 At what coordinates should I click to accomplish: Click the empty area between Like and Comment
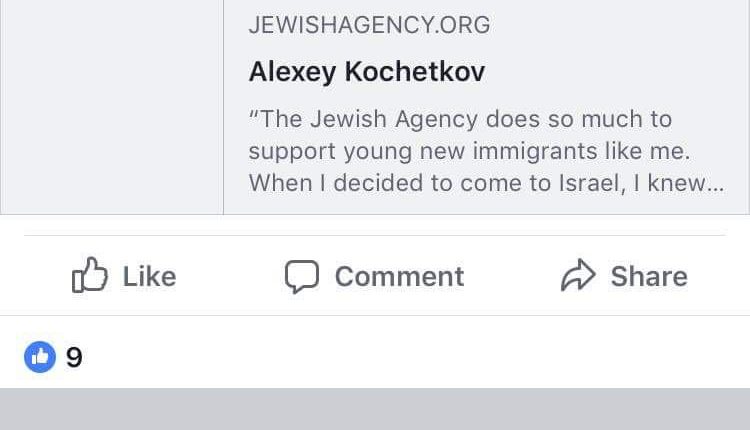[x=230, y=277]
